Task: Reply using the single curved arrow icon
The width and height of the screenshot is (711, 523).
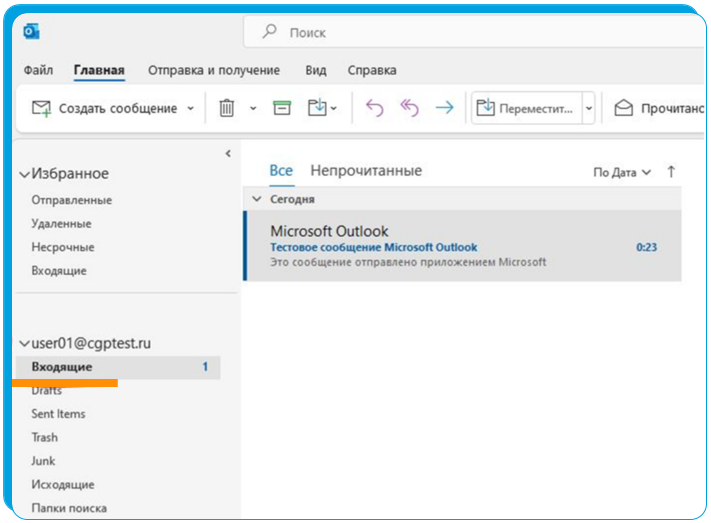Action: point(375,108)
